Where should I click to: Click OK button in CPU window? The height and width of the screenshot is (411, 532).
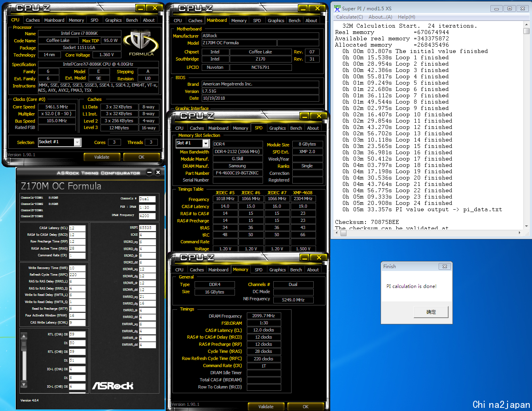142,157
